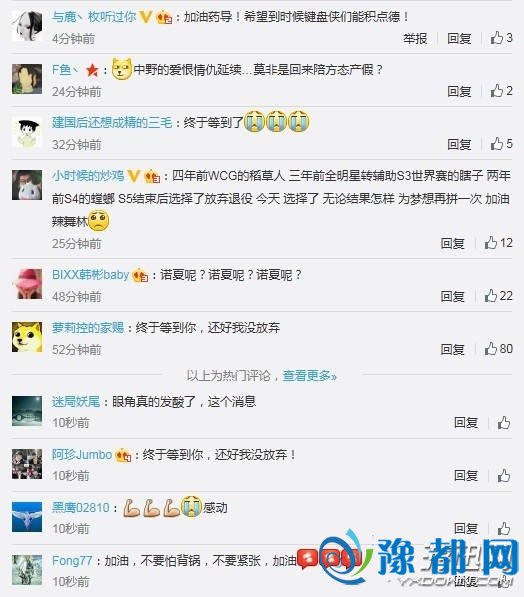Like 萝莉控的家赐's comment with 80 likes
The height and width of the screenshot is (597, 524).
click(498, 349)
